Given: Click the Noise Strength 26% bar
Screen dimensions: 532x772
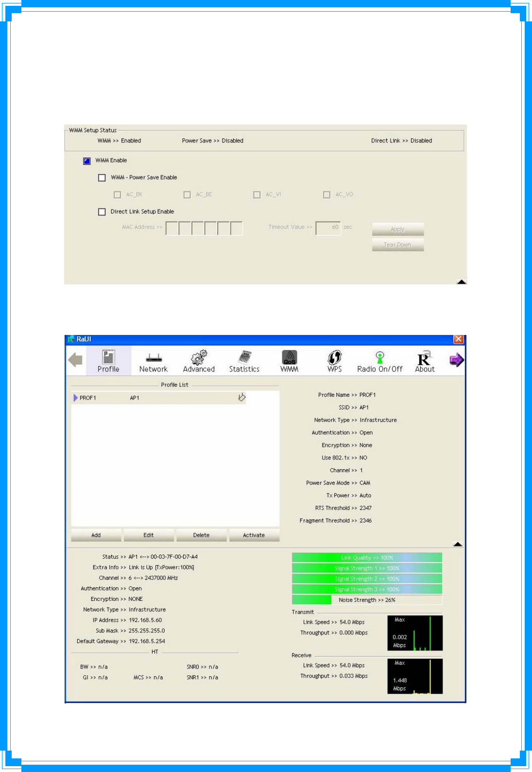Looking at the screenshot, I should (367, 600).
